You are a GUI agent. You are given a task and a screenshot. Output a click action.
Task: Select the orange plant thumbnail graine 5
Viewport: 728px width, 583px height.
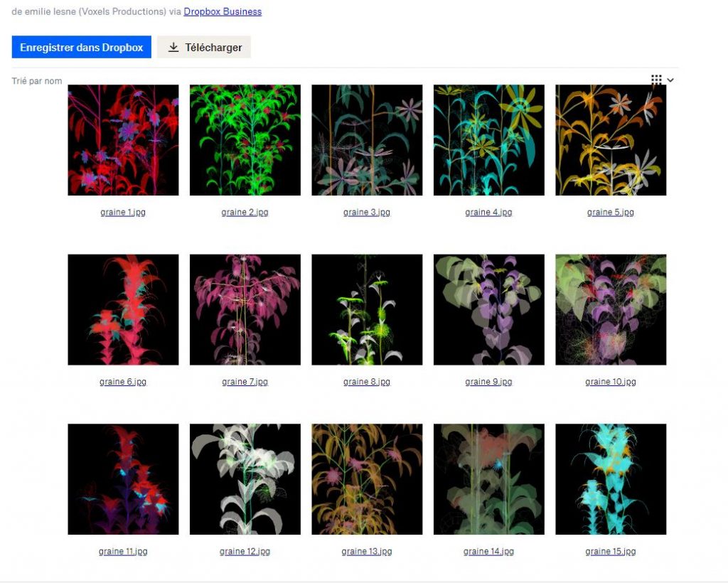(610, 140)
